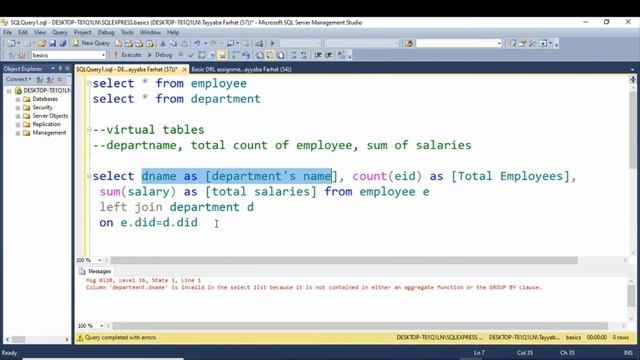Image resolution: width=640 pixels, height=360 pixels.
Task: Collapse the first select statement outline
Action: (89, 83)
